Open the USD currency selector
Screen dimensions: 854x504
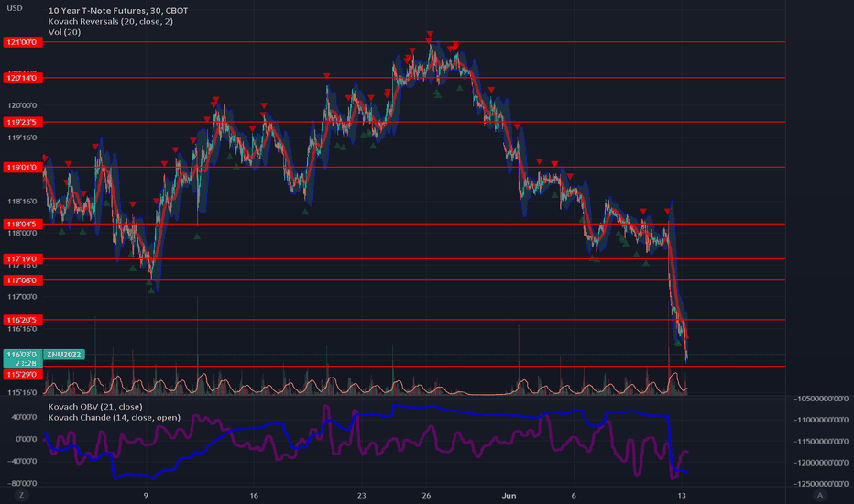point(15,8)
